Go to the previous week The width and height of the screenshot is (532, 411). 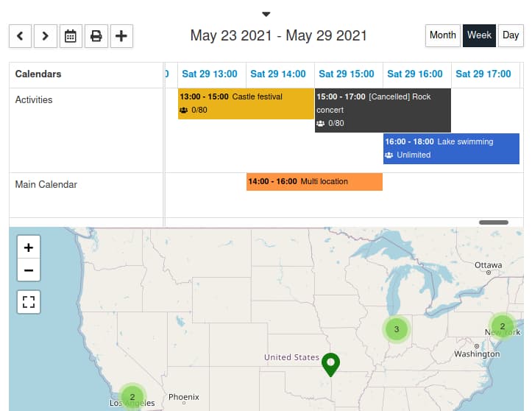click(x=20, y=35)
